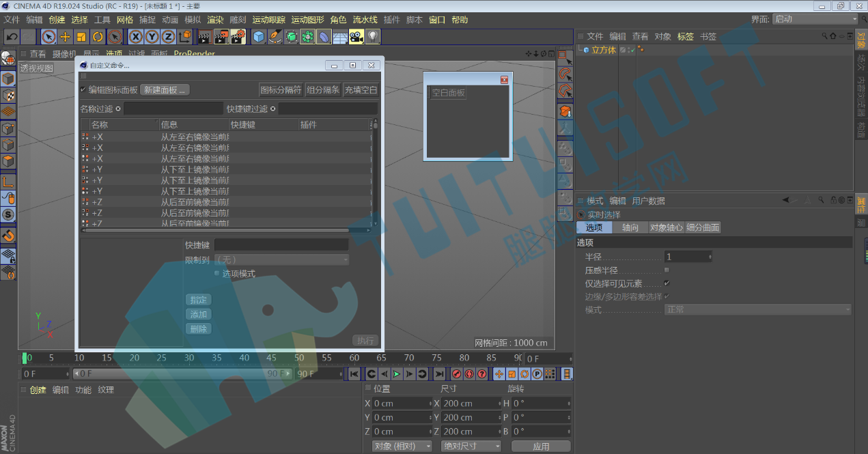Screen dimensions: 868x454
Task: Add a cube primitive from toolbar
Action: pos(259,36)
